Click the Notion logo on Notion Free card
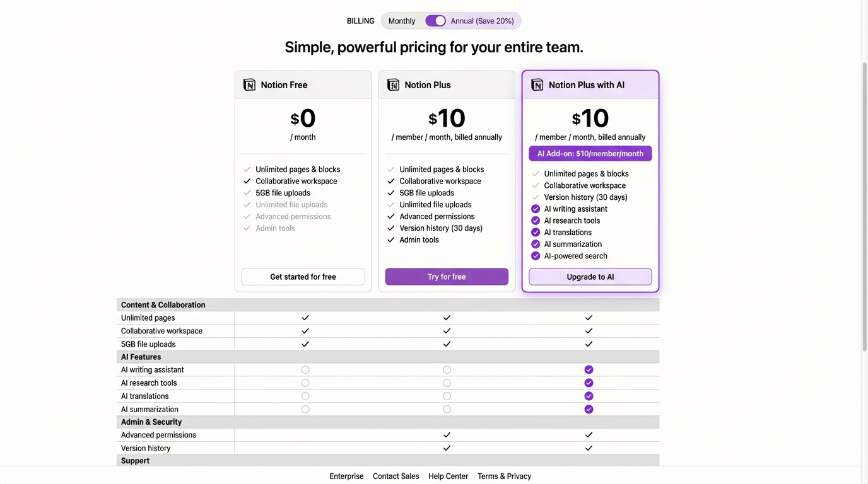The width and height of the screenshot is (868, 484). [x=249, y=84]
